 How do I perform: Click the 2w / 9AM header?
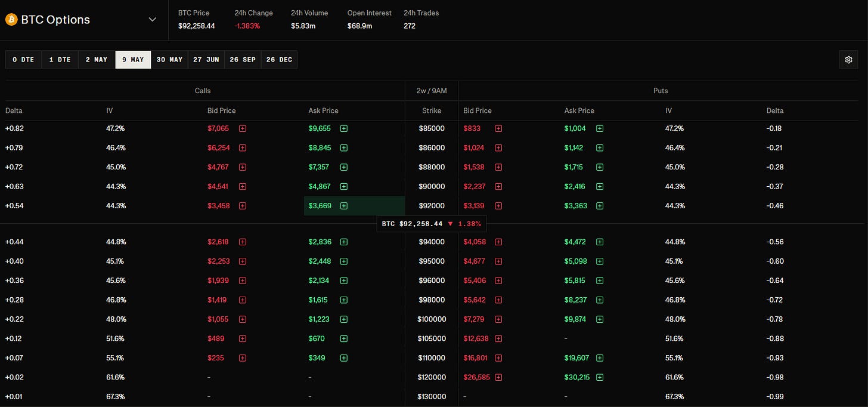tap(432, 91)
